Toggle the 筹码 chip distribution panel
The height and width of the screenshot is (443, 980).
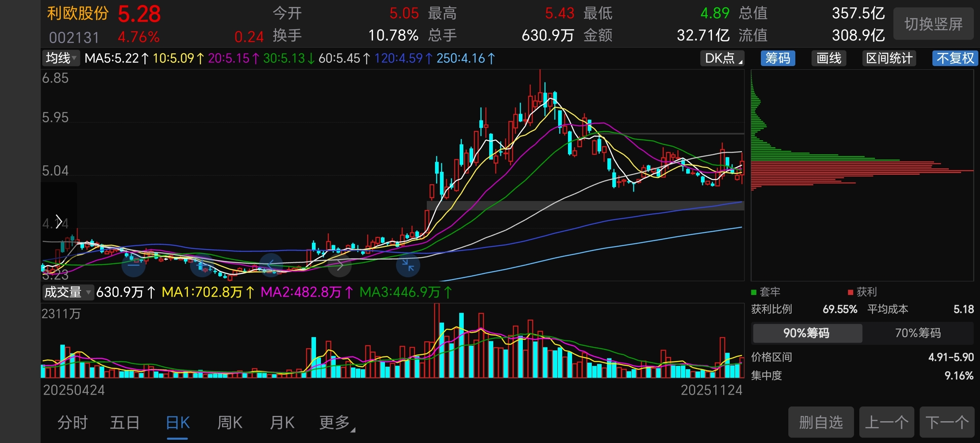[x=778, y=58]
